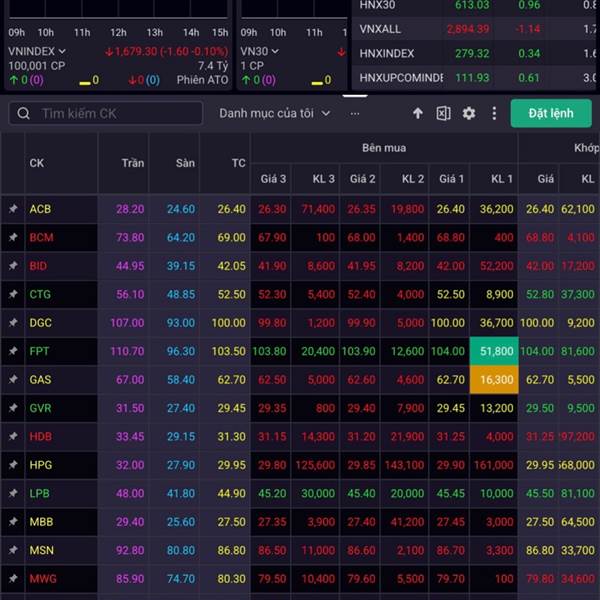Screen dimensions: 600x600
Task: Click the HNXUPCOMINDEX index row
Action: (x=476, y=78)
